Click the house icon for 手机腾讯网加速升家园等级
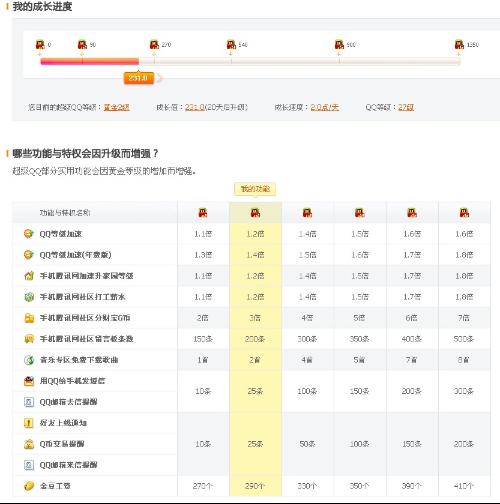This screenshot has width=500, height=504. pyautogui.click(x=29, y=276)
